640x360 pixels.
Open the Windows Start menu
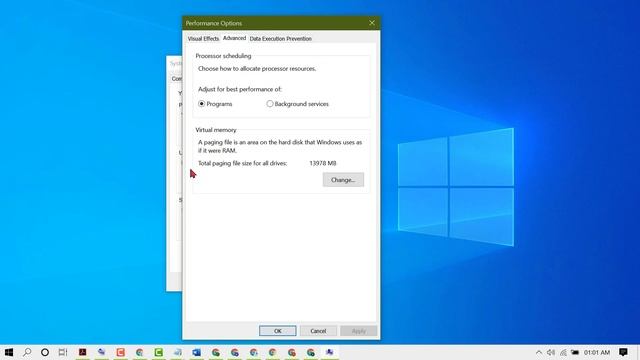[9, 352]
